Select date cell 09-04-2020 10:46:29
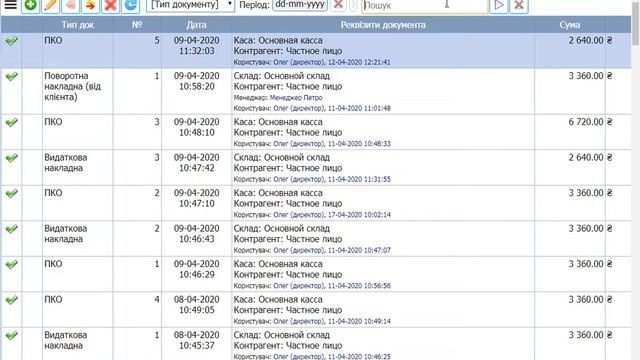The width and height of the screenshot is (640, 360). [x=196, y=274]
